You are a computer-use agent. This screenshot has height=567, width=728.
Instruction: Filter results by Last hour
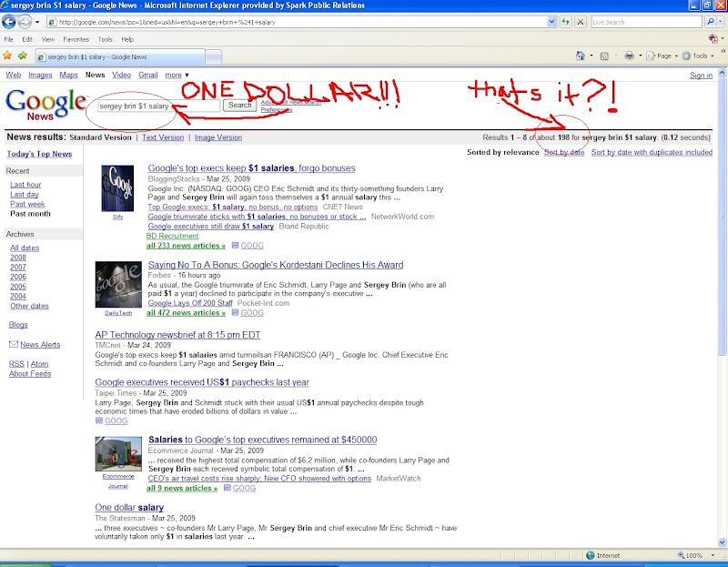pyautogui.click(x=25, y=185)
